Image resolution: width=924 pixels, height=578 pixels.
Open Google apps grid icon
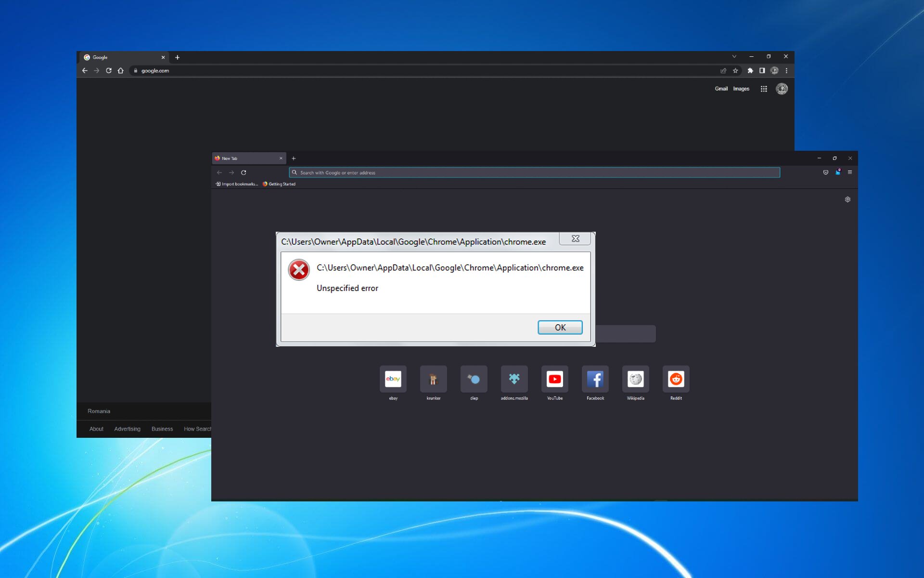pyautogui.click(x=764, y=89)
